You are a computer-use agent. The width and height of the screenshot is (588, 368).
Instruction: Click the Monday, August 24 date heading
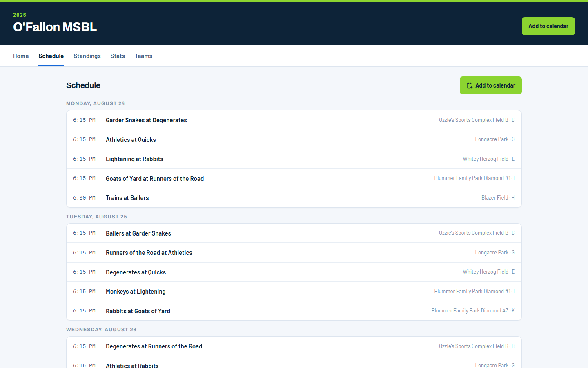(96, 103)
